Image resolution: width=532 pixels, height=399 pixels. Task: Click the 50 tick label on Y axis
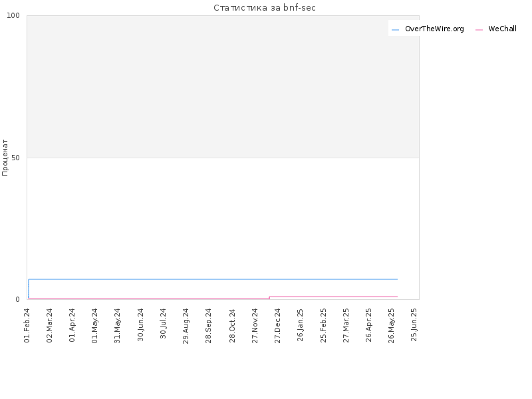coord(15,158)
